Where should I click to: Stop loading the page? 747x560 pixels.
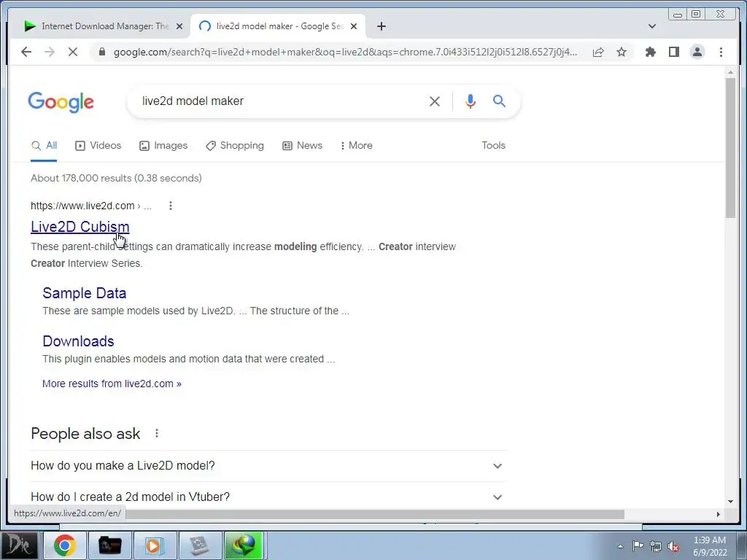point(73,52)
